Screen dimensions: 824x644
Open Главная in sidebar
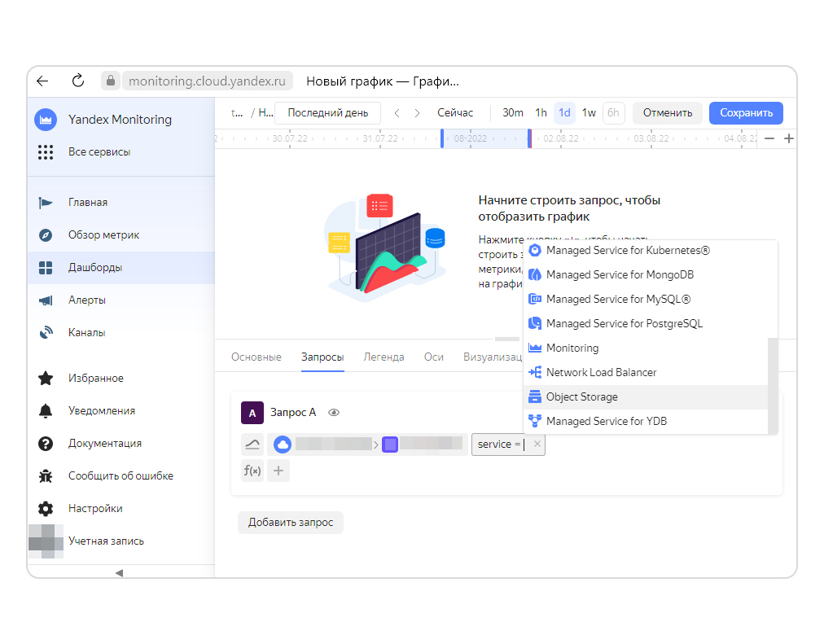121,203
